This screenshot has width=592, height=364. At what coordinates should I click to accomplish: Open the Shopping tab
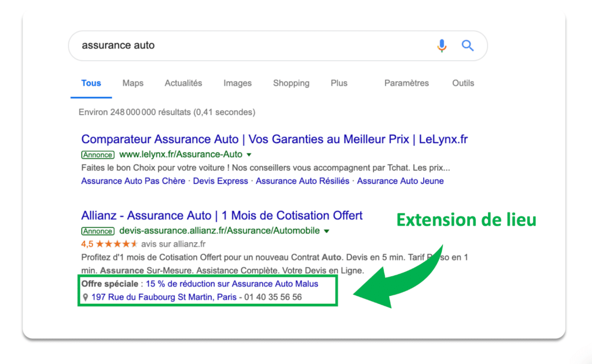point(291,83)
